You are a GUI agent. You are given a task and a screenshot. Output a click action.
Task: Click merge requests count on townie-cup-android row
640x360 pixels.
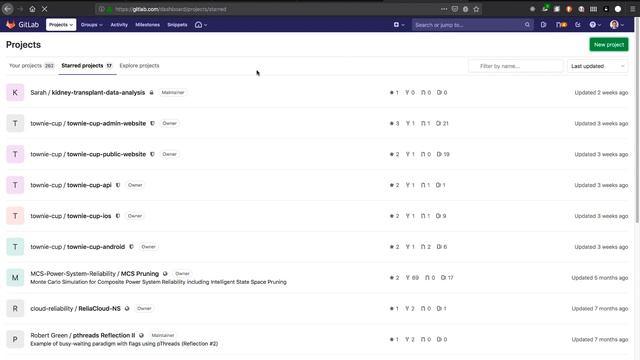coord(426,247)
